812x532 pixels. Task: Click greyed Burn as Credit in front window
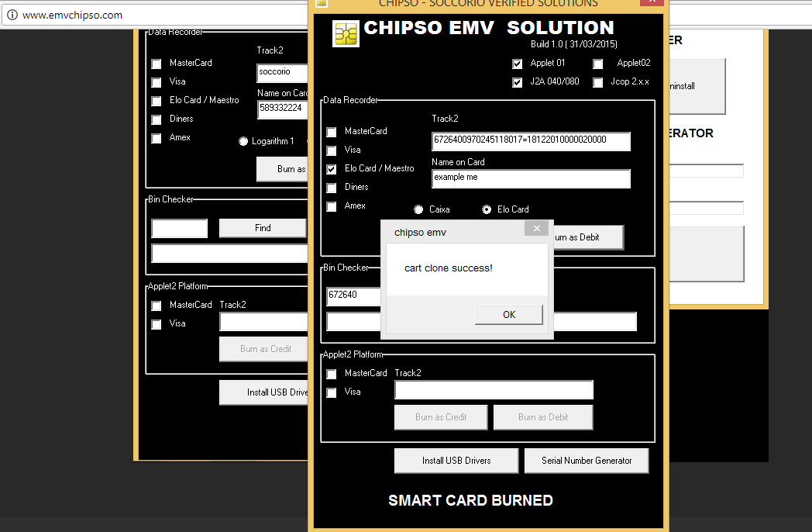[x=441, y=417]
